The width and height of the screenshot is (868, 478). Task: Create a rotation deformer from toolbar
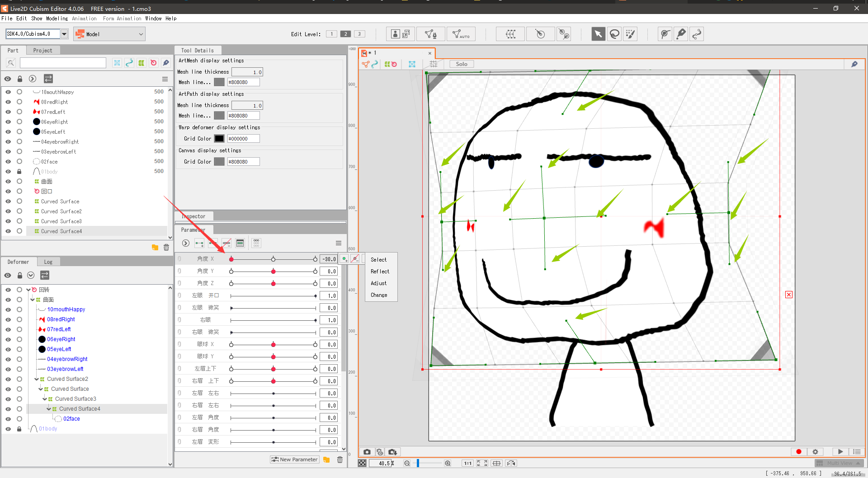540,34
